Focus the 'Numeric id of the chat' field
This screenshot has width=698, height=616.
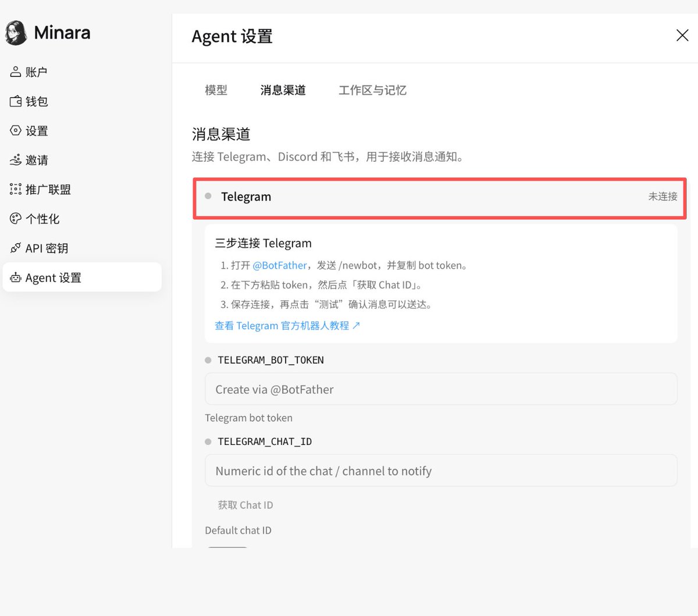click(441, 471)
